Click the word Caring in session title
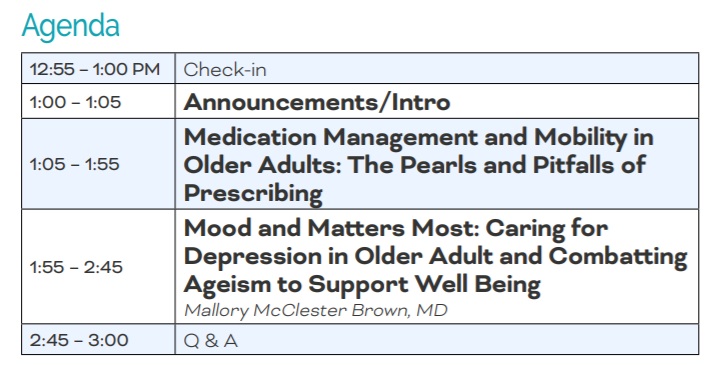The height and width of the screenshot is (366, 717). [x=525, y=229]
